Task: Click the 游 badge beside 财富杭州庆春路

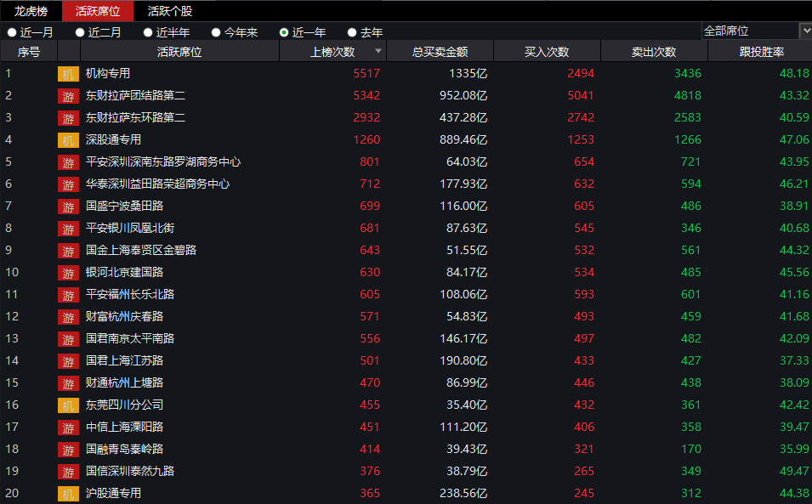Action: (68, 317)
